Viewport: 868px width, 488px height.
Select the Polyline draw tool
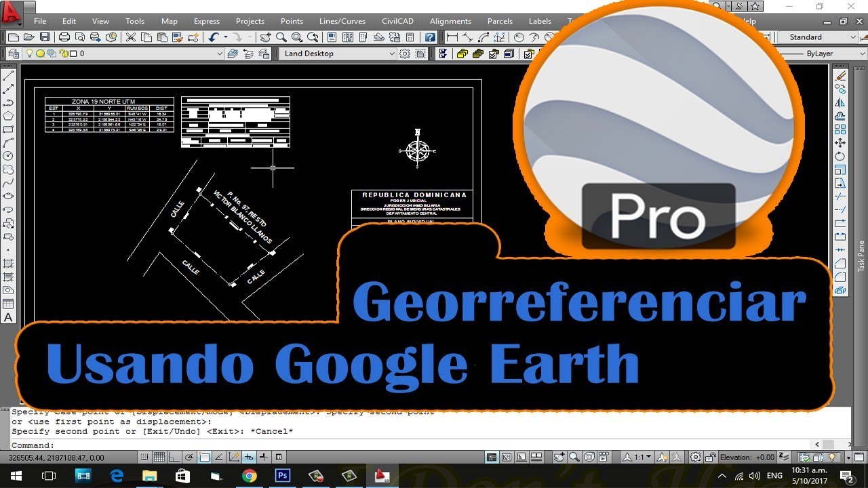click(8, 102)
